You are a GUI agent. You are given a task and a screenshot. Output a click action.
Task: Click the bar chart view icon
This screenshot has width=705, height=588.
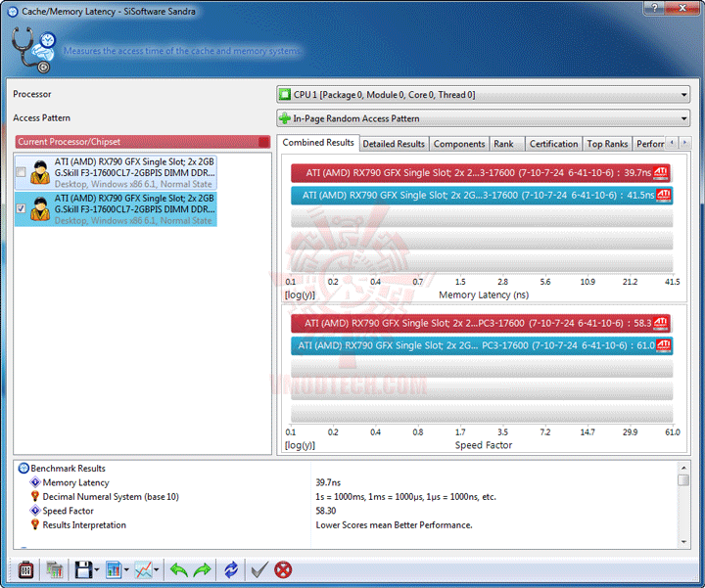tap(114, 569)
